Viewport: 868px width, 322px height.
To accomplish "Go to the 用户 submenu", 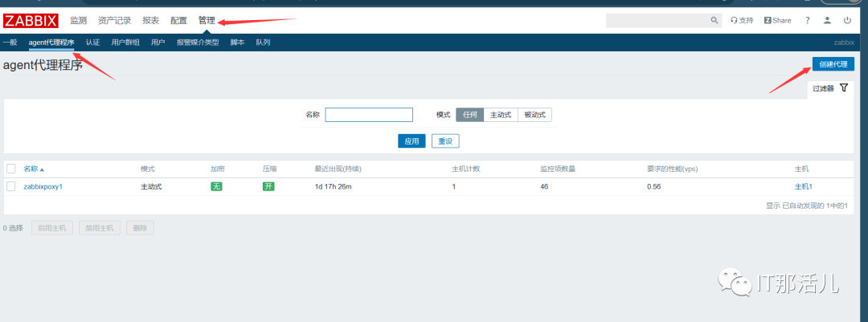I will click(158, 42).
